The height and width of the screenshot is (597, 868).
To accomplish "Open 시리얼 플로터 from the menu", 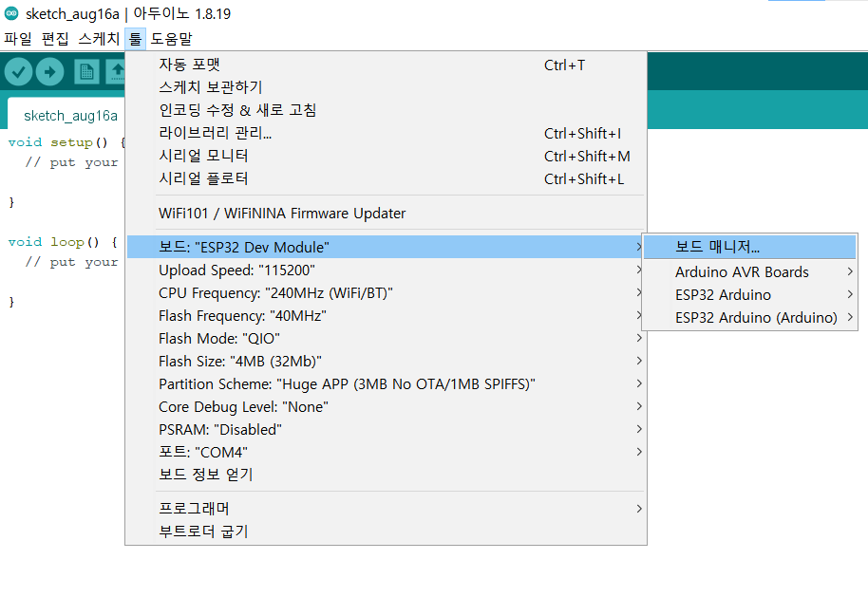I will (x=387, y=178).
